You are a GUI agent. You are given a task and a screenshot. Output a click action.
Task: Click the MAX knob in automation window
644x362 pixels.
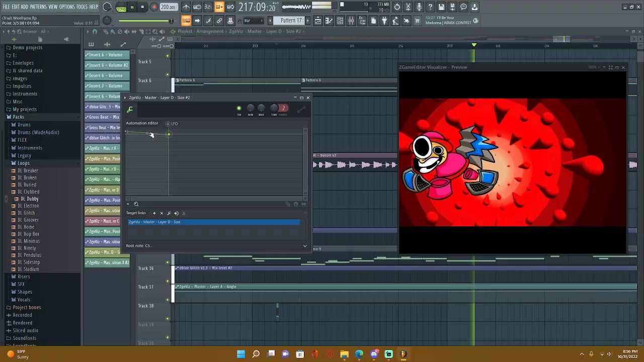pyautogui.click(x=261, y=108)
